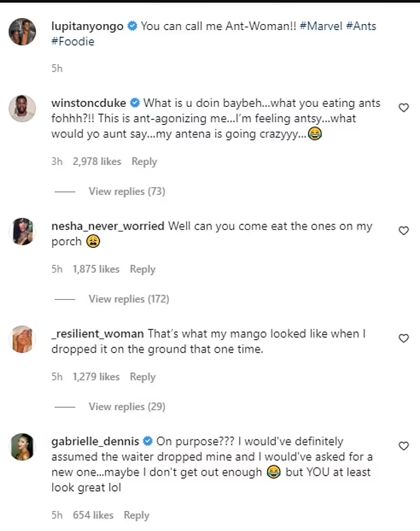Expand View replies (29)
This screenshot has width=420, height=531.
(126, 407)
